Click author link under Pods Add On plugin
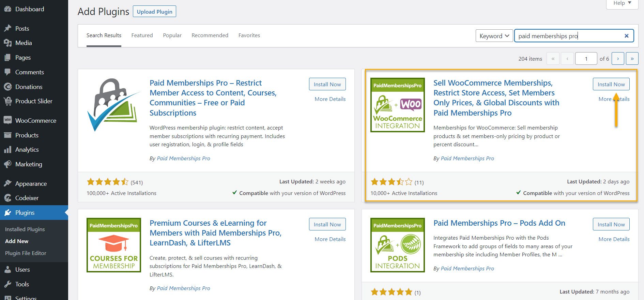 click(467, 269)
